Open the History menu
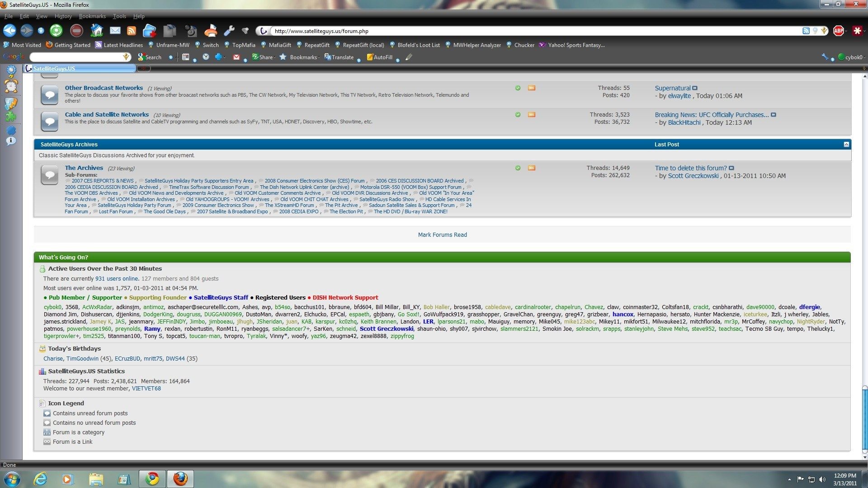 (x=63, y=16)
